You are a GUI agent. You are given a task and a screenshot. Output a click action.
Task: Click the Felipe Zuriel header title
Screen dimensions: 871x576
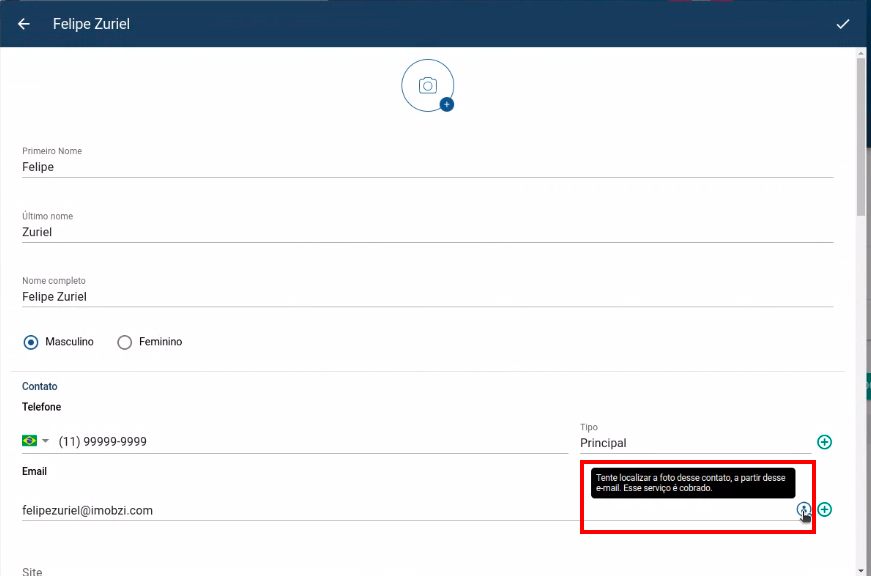[x=91, y=24]
